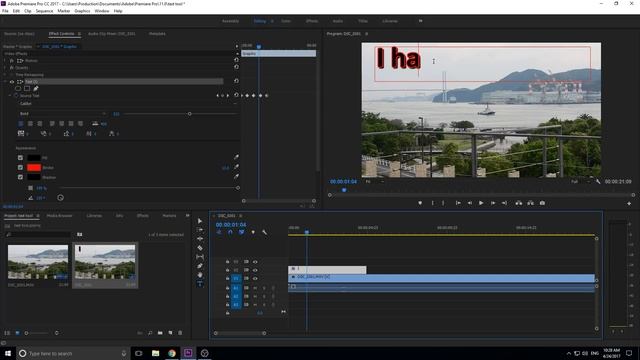
Task: Open File Explorer from the taskbar
Action: coord(155,353)
